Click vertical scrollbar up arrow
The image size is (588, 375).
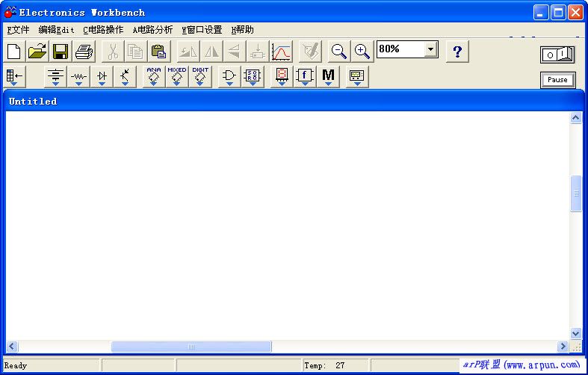point(575,118)
